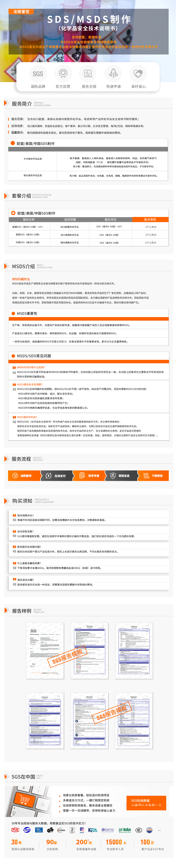Image resolution: width=177 pixels, height=868 pixels.
Task: Select the CNAS accreditation logo
Action: tap(27, 829)
